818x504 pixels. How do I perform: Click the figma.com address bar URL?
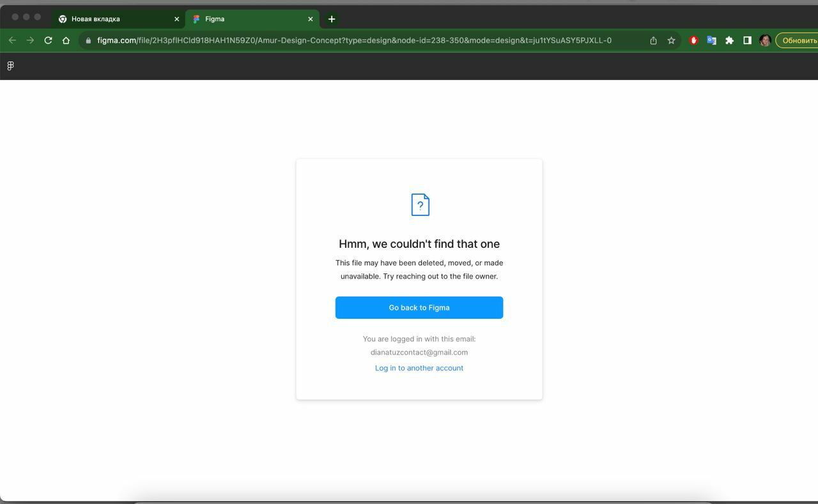pyautogui.click(x=354, y=40)
